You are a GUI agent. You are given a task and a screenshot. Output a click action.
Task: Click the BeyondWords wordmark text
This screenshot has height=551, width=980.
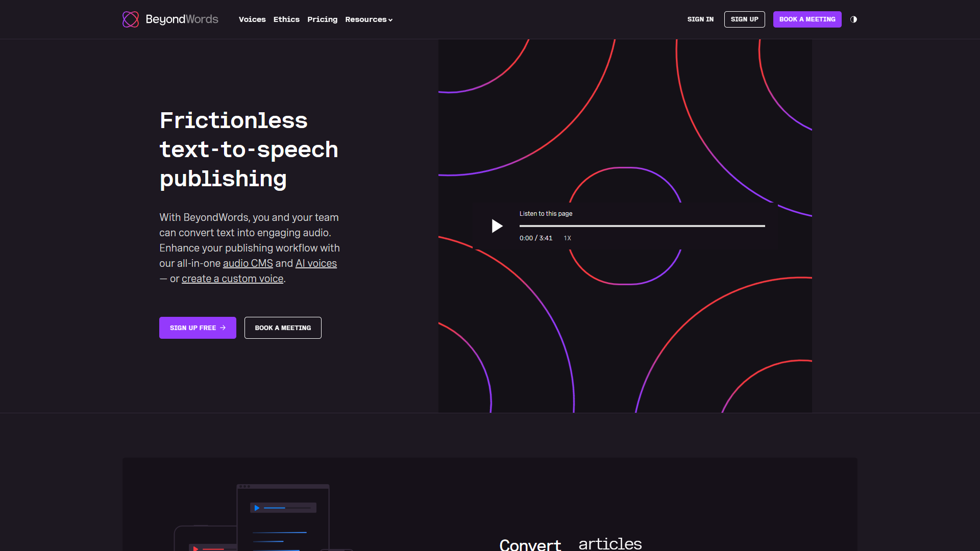tap(182, 19)
